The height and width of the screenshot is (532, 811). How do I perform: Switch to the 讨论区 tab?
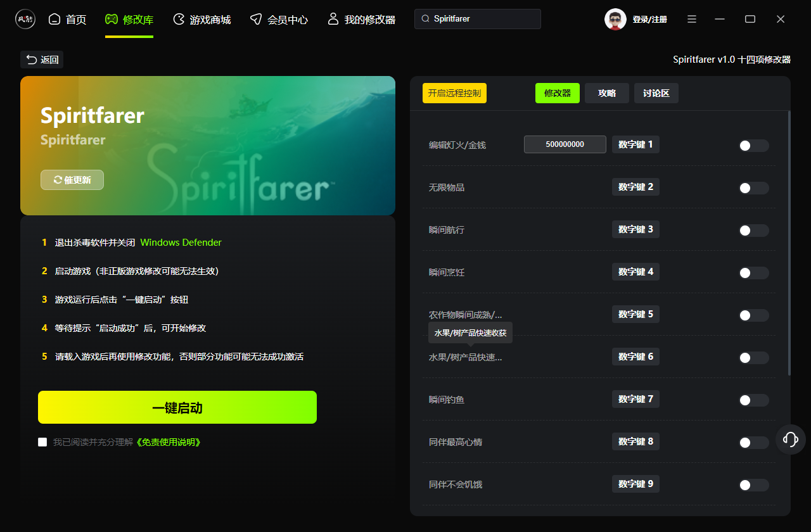click(656, 93)
